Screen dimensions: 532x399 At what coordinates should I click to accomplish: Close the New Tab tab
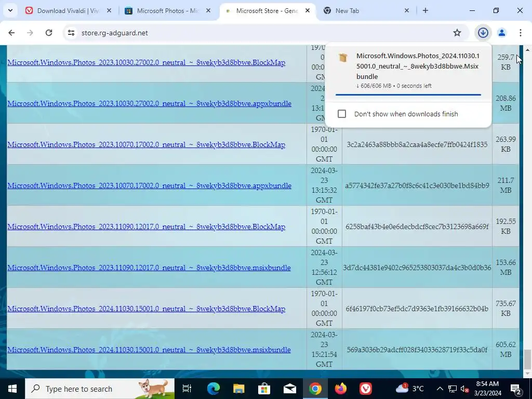406,10
